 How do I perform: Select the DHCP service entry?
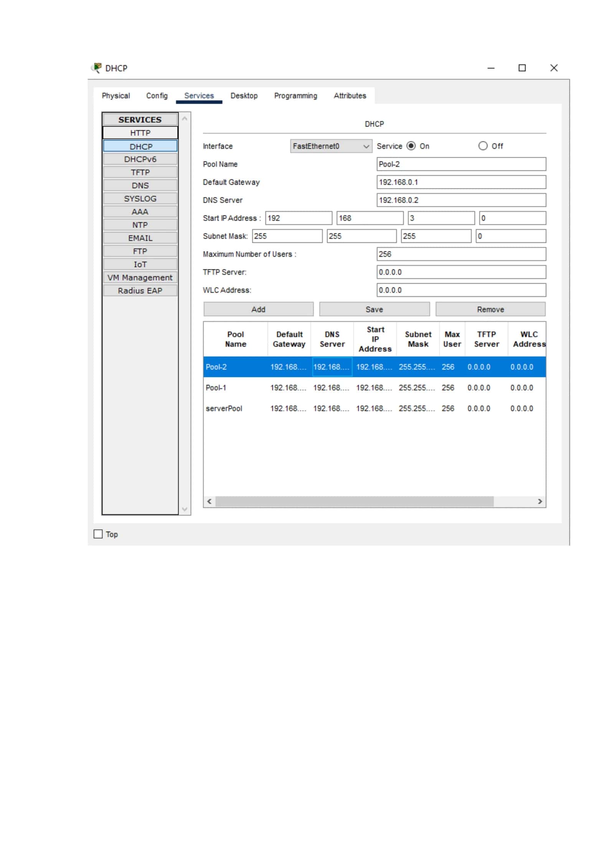pyautogui.click(x=140, y=146)
